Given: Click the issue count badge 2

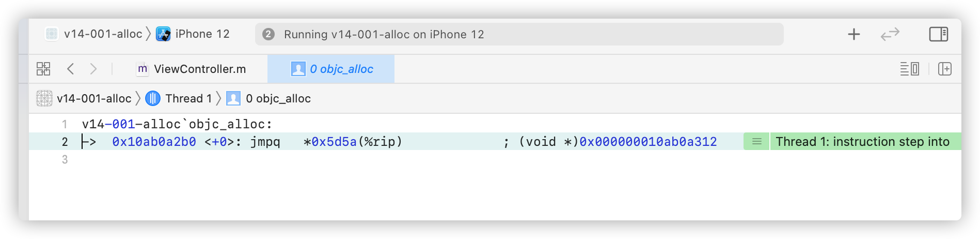Looking at the screenshot, I should tap(268, 34).
